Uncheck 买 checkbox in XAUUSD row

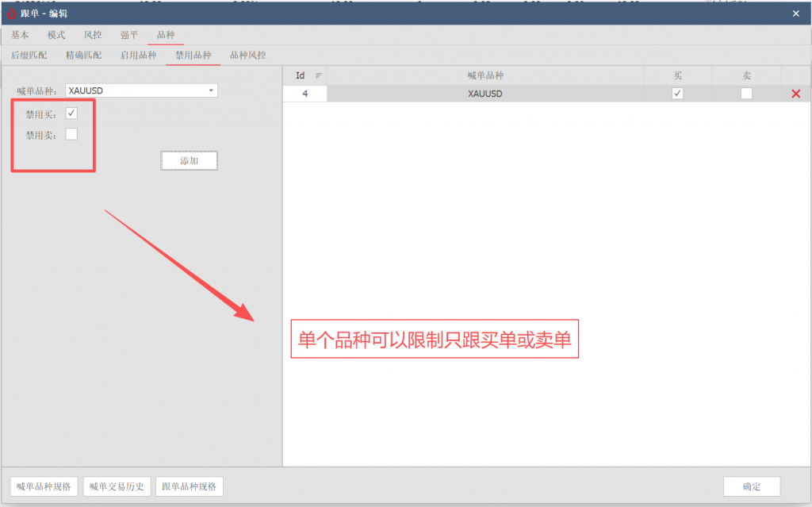pyautogui.click(x=677, y=94)
